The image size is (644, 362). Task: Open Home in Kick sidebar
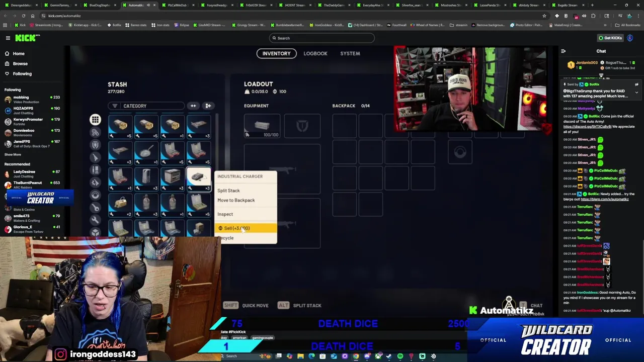tap(19, 53)
